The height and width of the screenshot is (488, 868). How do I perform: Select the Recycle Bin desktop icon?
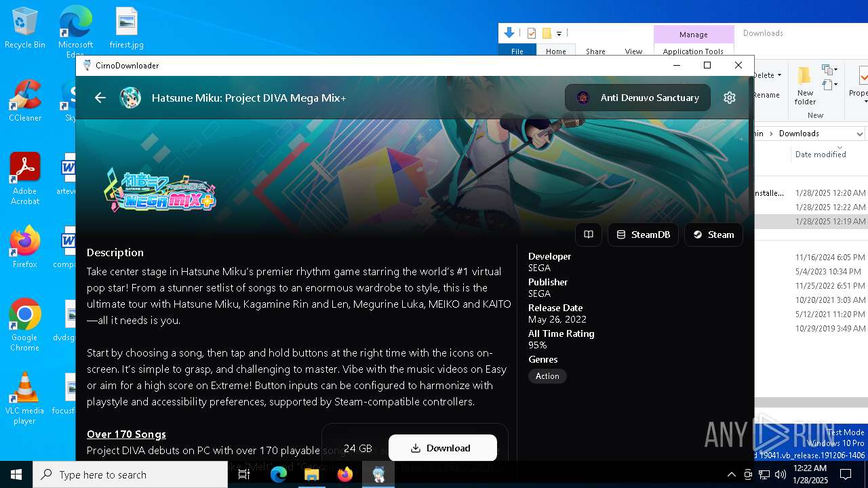25,28
